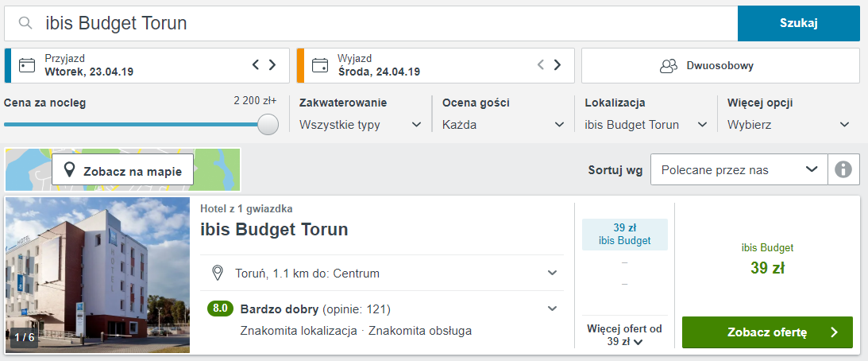Click the check-in calendar icon
The height and width of the screenshot is (361, 868).
coord(27,65)
